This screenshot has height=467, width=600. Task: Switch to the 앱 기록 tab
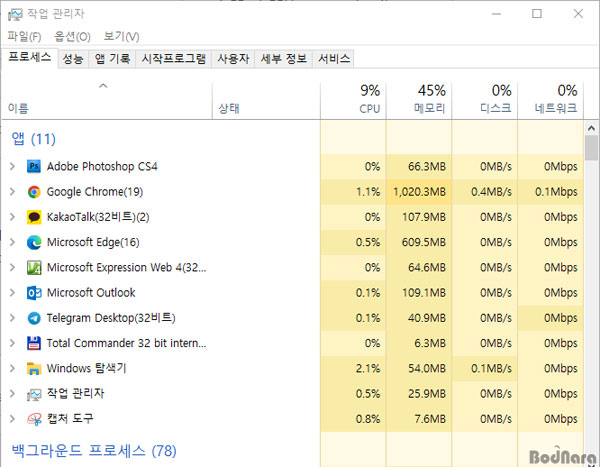coord(112,59)
